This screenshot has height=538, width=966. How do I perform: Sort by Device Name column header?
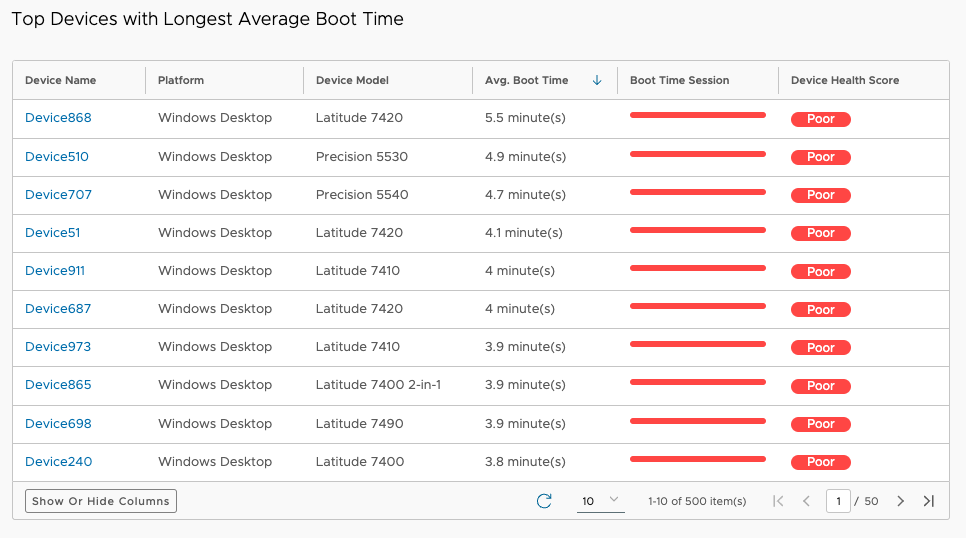pyautogui.click(x=61, y=80)
